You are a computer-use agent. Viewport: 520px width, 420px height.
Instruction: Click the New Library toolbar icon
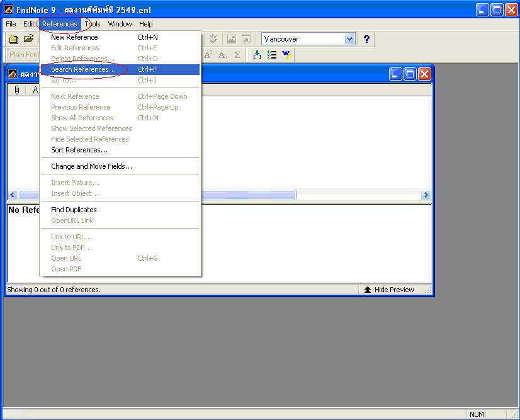point(14,39)
